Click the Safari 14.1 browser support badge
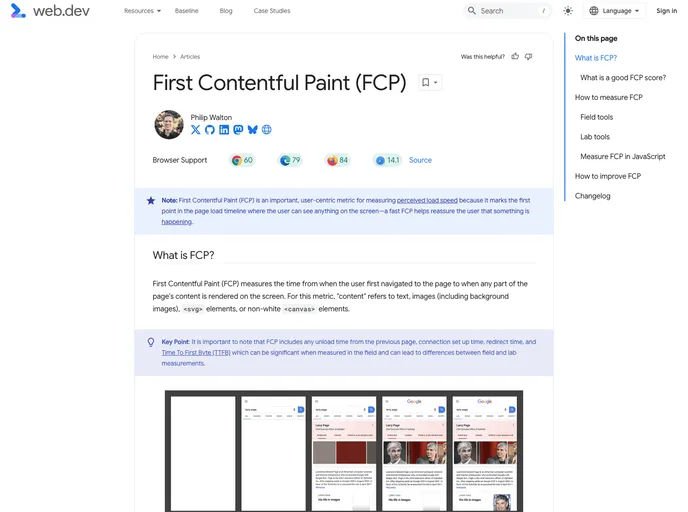Image resolution: width=688 pixels, height=512 pixels. [x=387, y=160]
